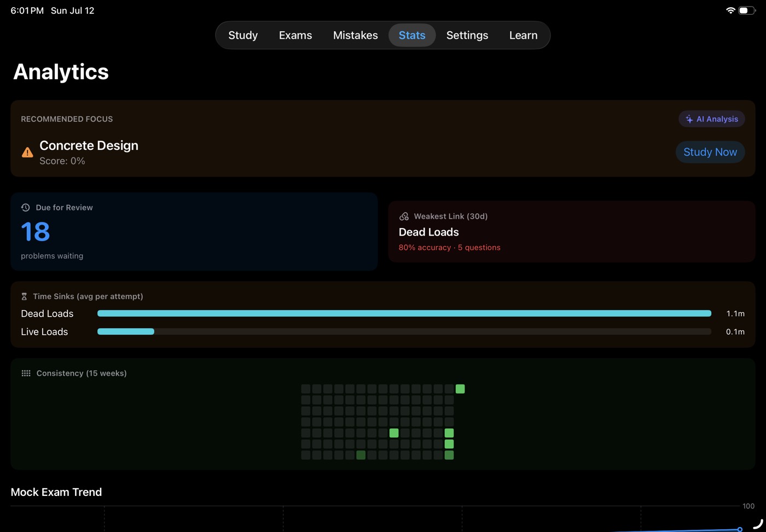
Task: Click the Time Sinks hourglass icon
Action: [x=24, y=296]
